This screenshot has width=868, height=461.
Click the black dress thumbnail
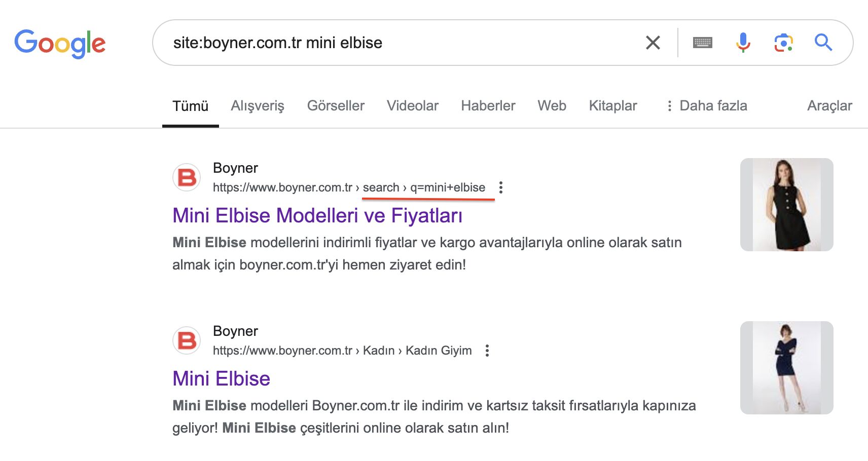(x=786, y=205)
